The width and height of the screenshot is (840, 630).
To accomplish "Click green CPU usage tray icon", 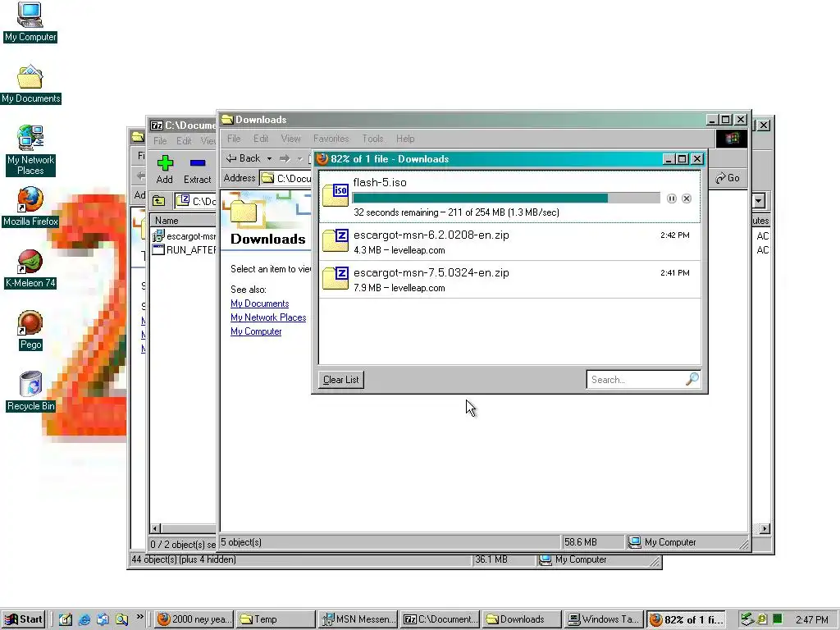I will (x=778, y=619).
